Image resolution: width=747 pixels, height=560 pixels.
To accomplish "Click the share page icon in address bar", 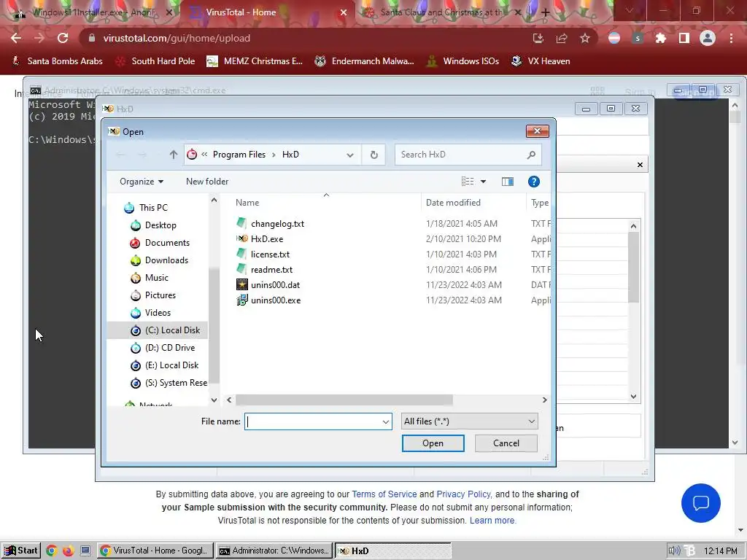I will click(x=562, y=38).
